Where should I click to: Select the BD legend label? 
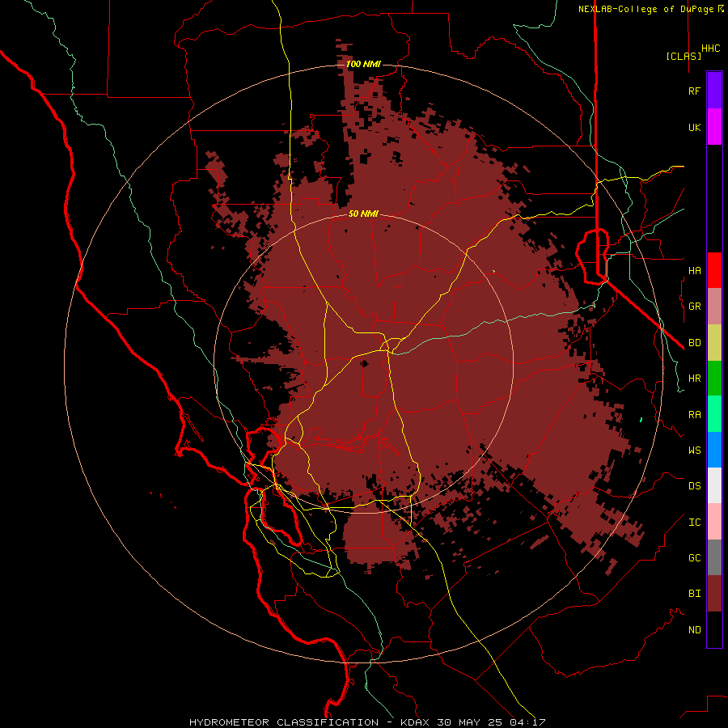coord(694,343)
